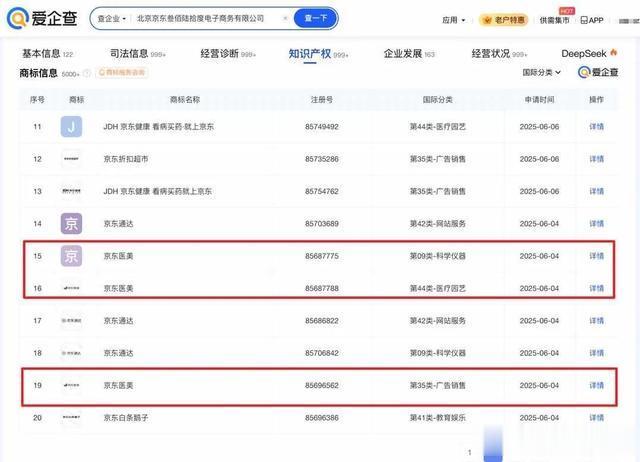This screenshot has width=640, height=462.
Task: Click trademark name 京东折扣超市
Action: point(126,159)
